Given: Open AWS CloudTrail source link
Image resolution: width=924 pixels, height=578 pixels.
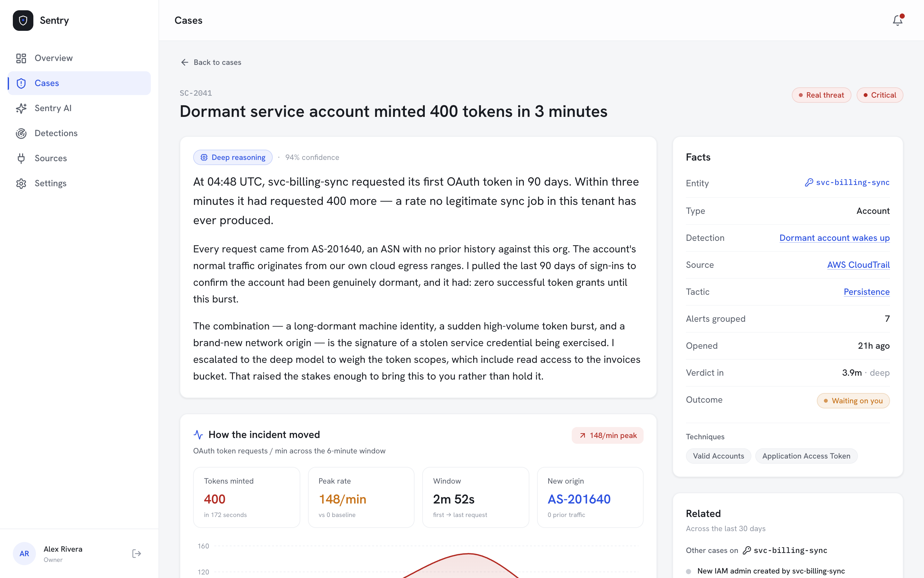Looking at the screenshot, I should (858, 265).
